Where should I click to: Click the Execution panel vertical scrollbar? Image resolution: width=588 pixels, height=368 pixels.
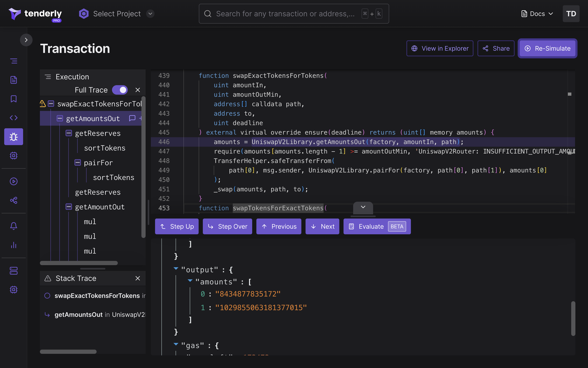[143, 167]
